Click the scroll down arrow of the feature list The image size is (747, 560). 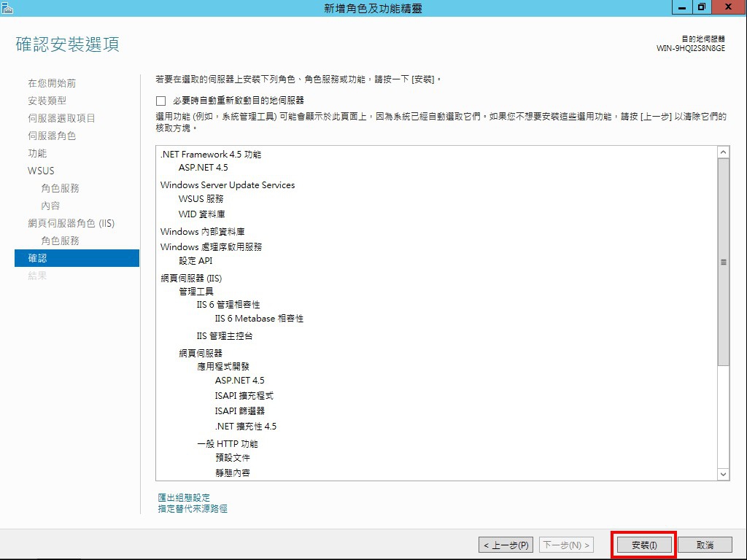[x=723, y=474]
